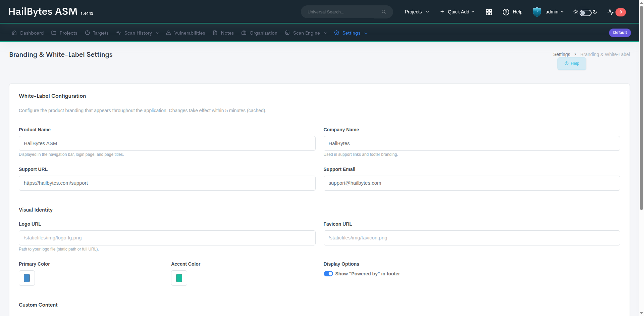
Task: Click the Settings breadcrumb link
Action: click(561, 54)
